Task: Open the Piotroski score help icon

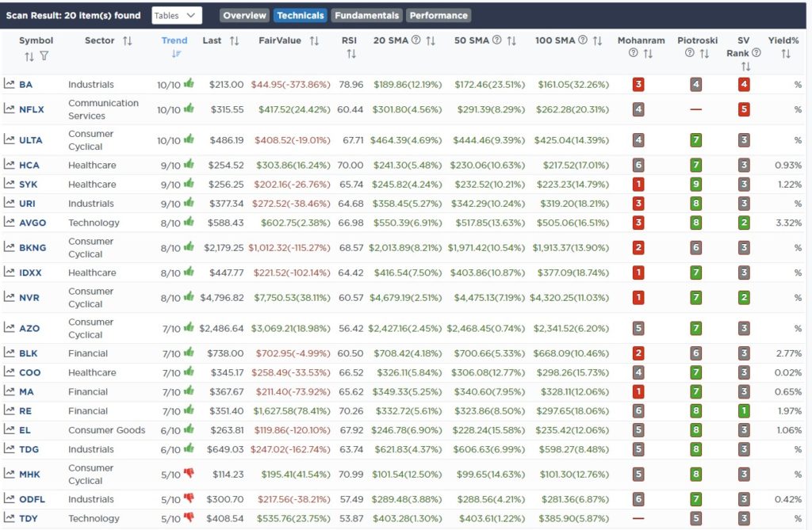Action: pos(689,53)
